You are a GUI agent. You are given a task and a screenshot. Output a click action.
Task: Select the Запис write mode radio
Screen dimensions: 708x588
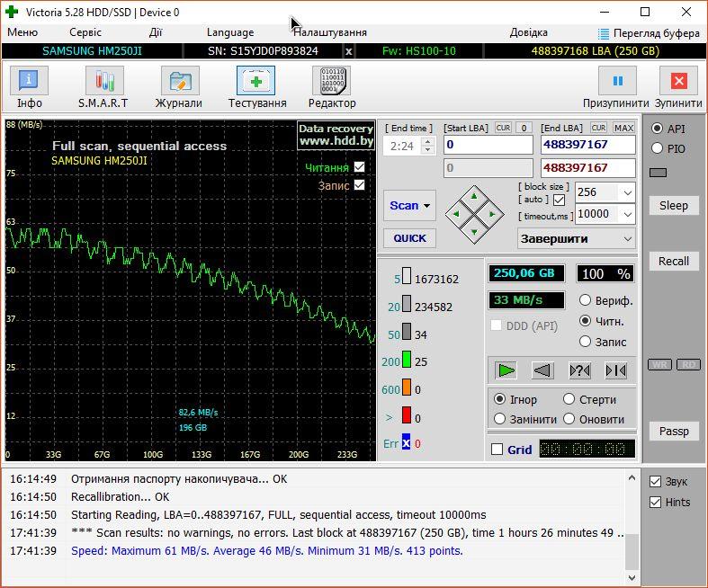[x=585, y=342]
